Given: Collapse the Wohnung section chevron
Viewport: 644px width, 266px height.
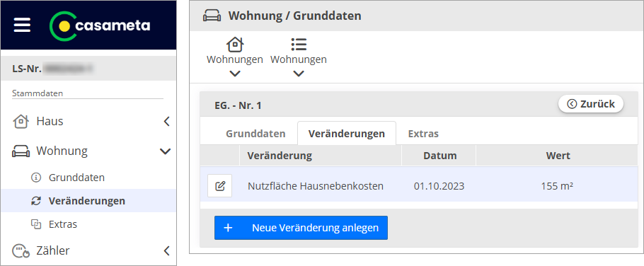Looking at the screenshot, I should (165, 151).
